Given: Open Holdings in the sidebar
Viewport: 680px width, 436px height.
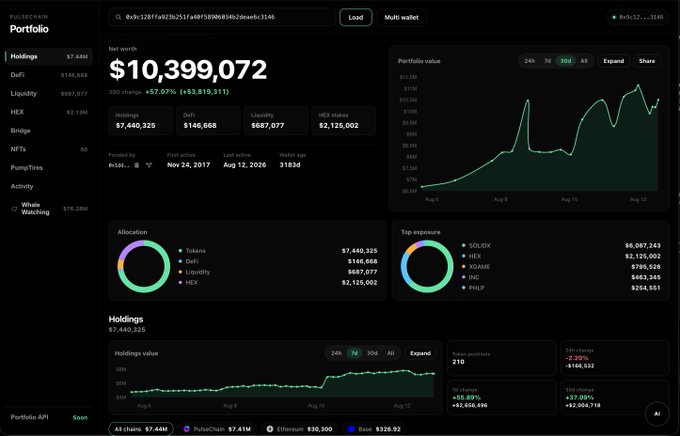Looking at the screenshot, I should (49, 56).
